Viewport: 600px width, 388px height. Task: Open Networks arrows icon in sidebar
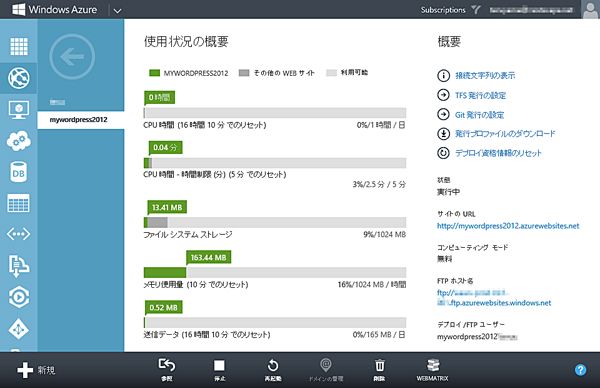(x=18, y=233)
